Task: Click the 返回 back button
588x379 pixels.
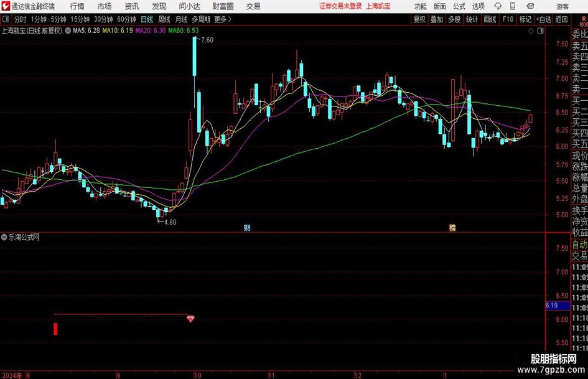Action: pos(561,19)
